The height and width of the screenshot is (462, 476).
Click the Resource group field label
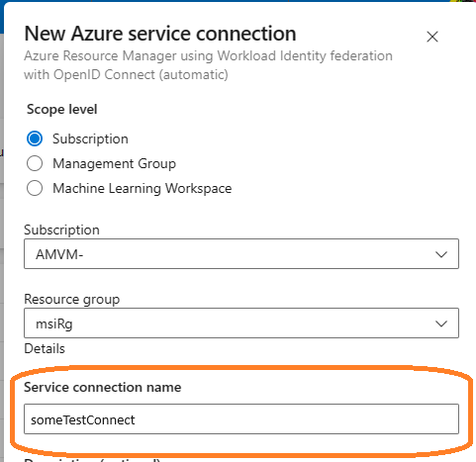coord(72,300)
